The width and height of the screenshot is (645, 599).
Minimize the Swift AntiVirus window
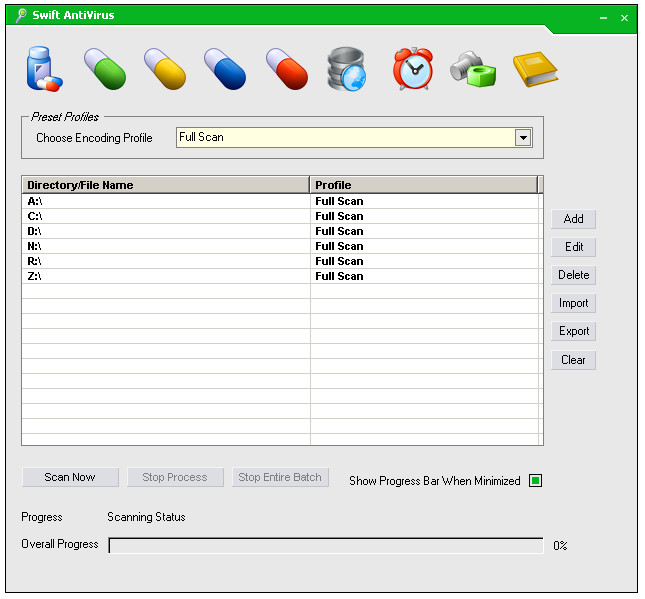coord(603,18)
